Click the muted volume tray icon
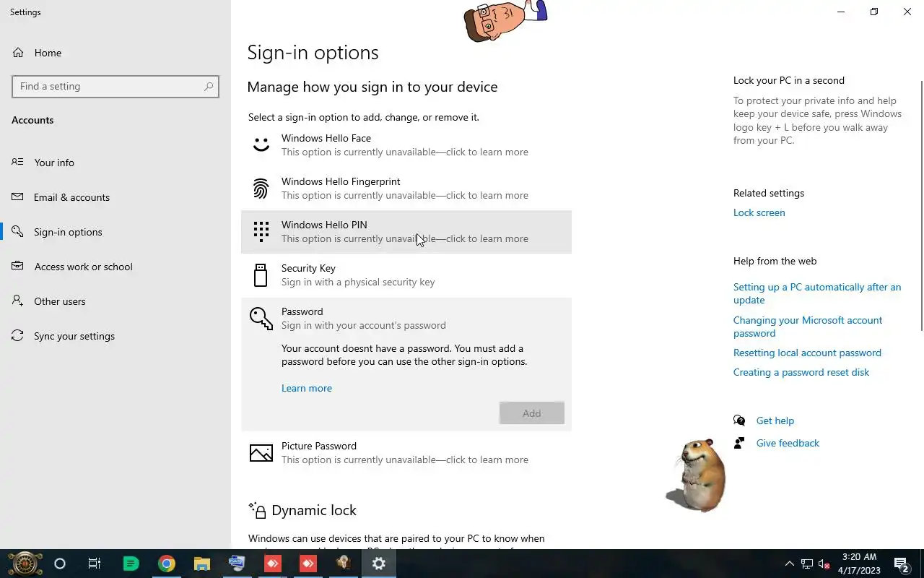The image size is (924, 578). point(824,564)
